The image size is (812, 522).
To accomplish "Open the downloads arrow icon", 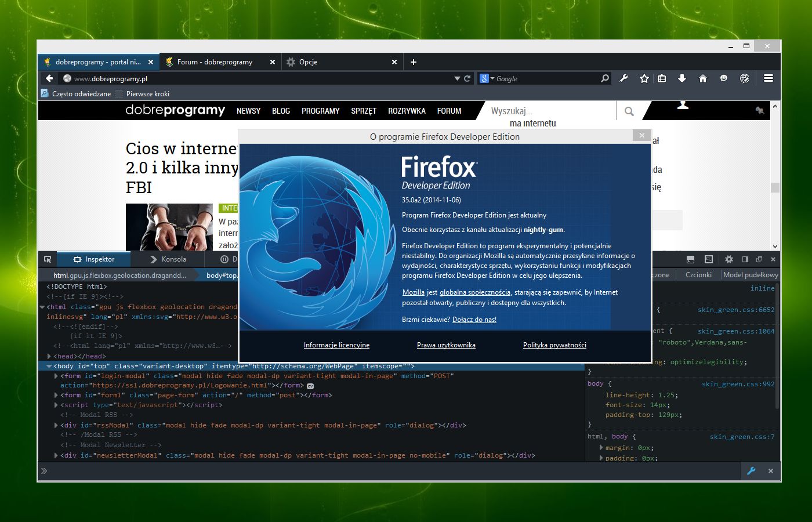I will pos(682,78).
